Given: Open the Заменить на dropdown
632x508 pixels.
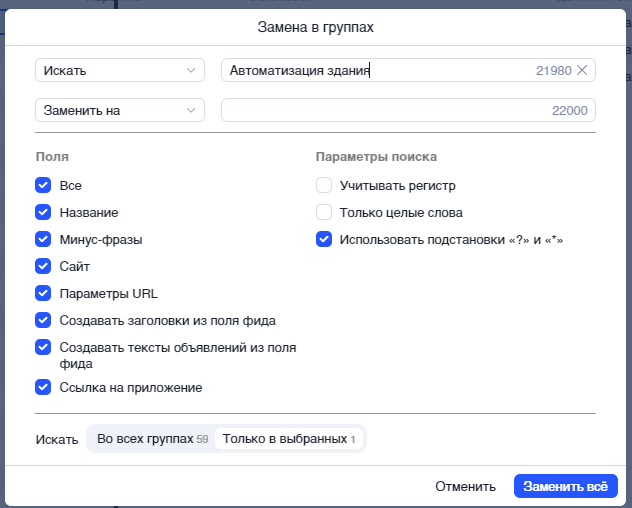Looking at the screenshot, I should tap(120, 110).
